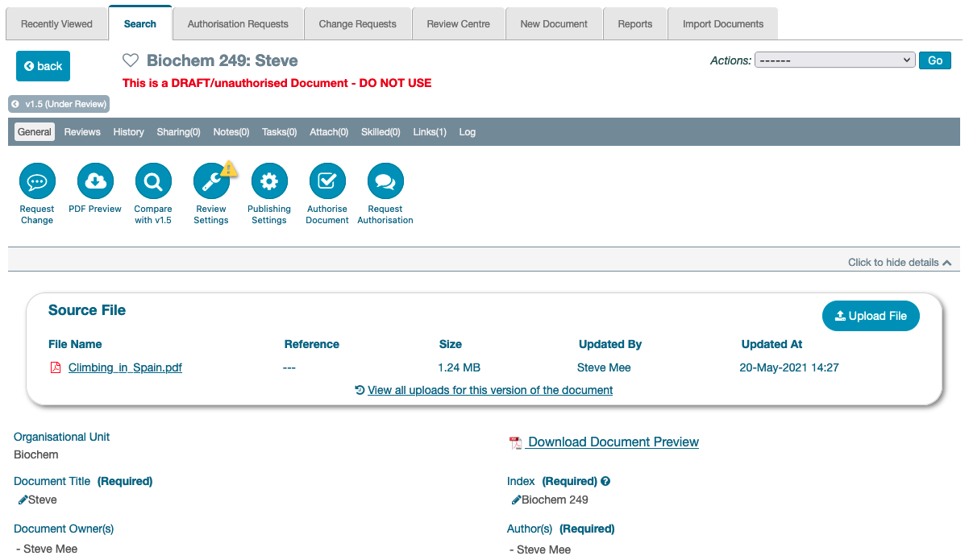Open the Links(1) sub-tab
Image resolution: width=969 pixels, height=560 pixels.
click(430, 132)
